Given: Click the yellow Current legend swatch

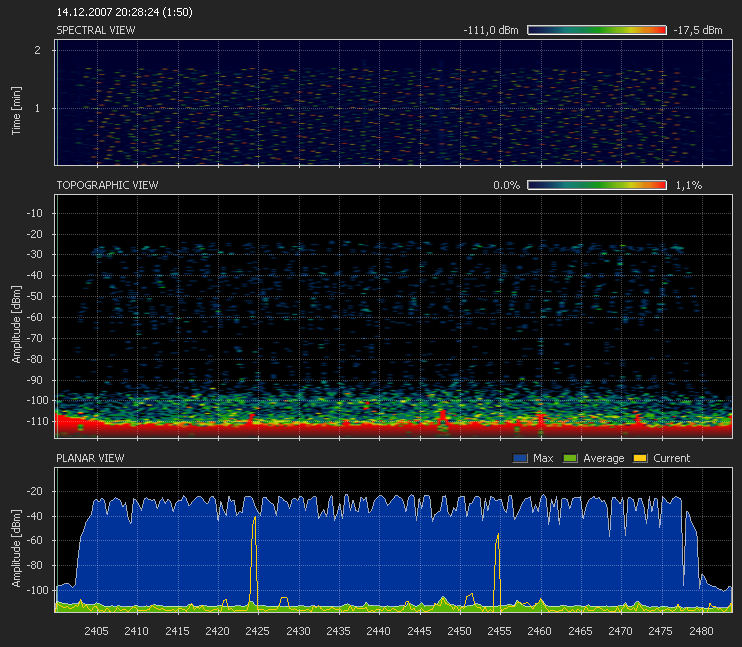Looking at the screenshot, I should tap(640, 458).
